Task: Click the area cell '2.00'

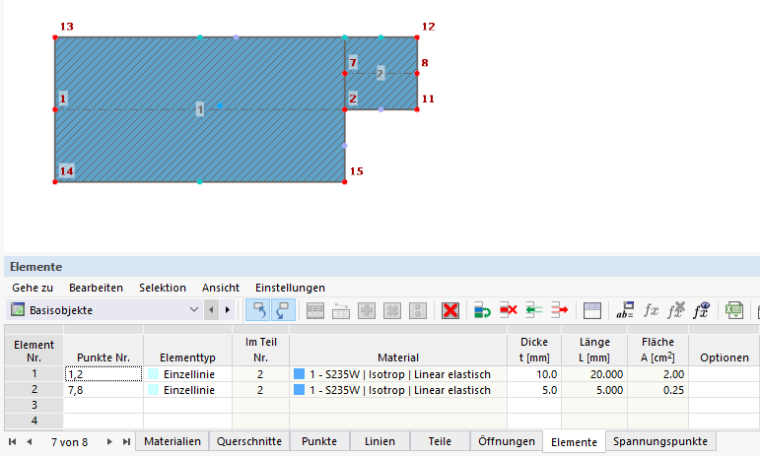Action: click(658, 374)
